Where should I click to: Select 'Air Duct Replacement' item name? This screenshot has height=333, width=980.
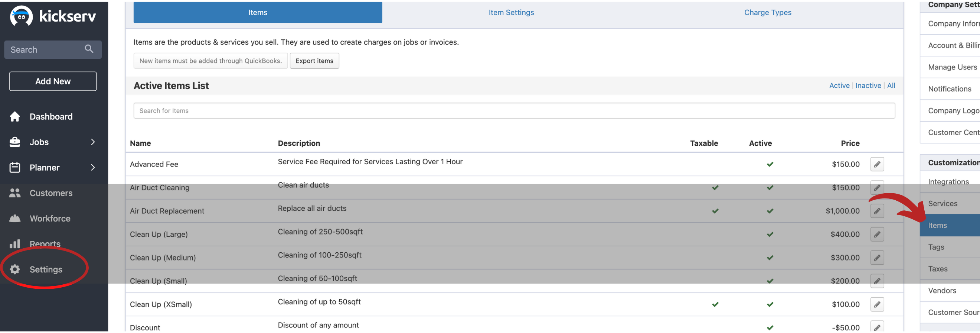coord(167,211)
